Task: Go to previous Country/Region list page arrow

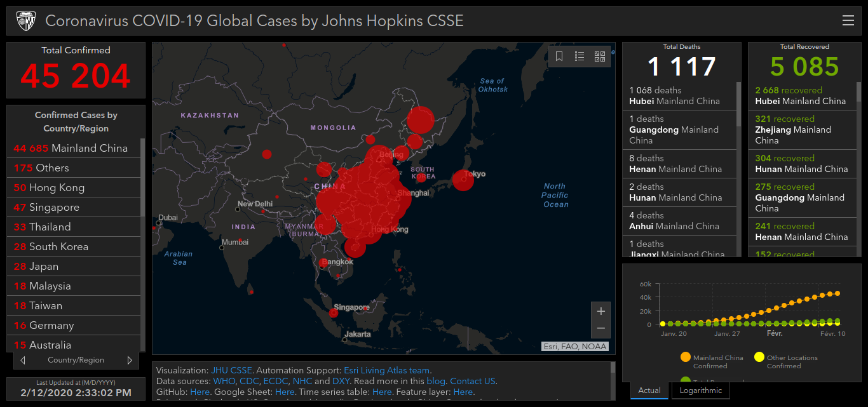Action: (24, 360)
